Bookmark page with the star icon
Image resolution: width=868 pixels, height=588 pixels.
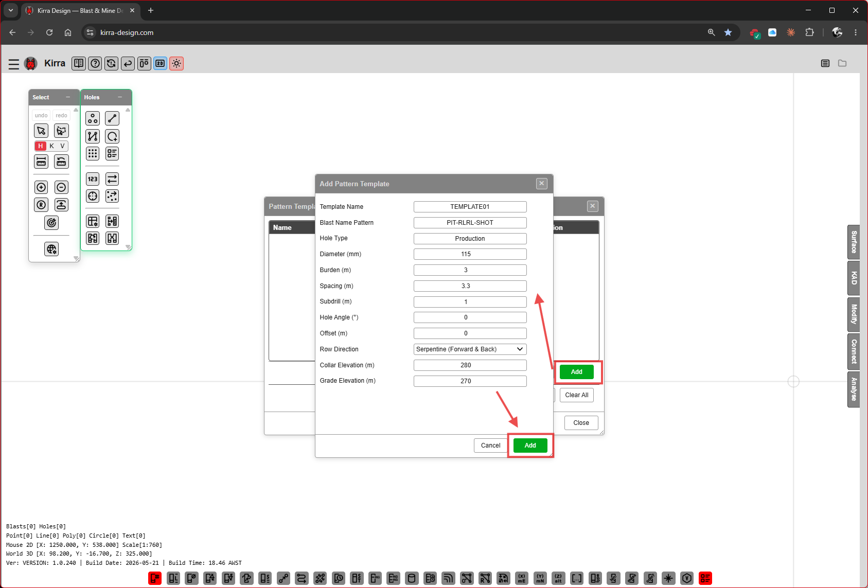[728, 32]
